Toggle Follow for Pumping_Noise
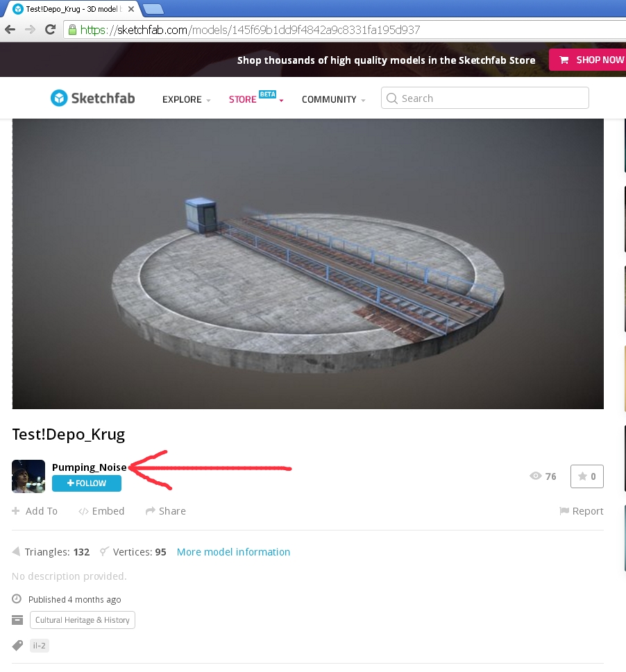The width and height of the screenshot is (626, 672). pos(87,483)
